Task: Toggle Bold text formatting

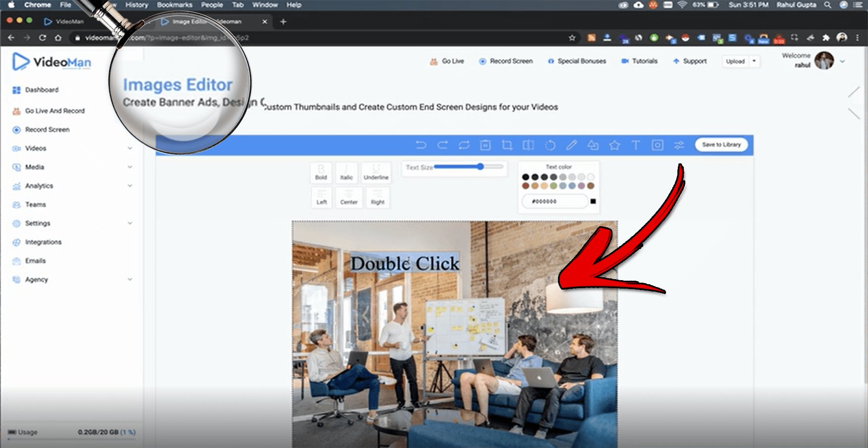Action: [321, 172]
